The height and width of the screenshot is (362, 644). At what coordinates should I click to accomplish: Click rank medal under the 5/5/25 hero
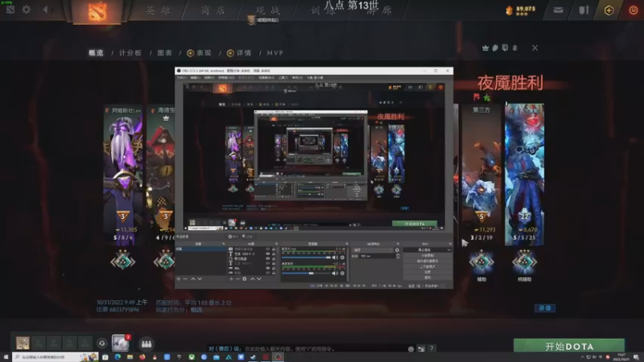pyautogui.click(x=525, y=261)
